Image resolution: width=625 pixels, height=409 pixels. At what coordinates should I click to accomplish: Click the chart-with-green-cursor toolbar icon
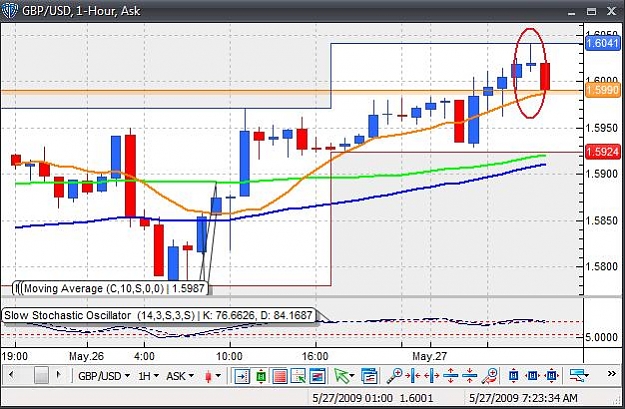pos(299,376)
